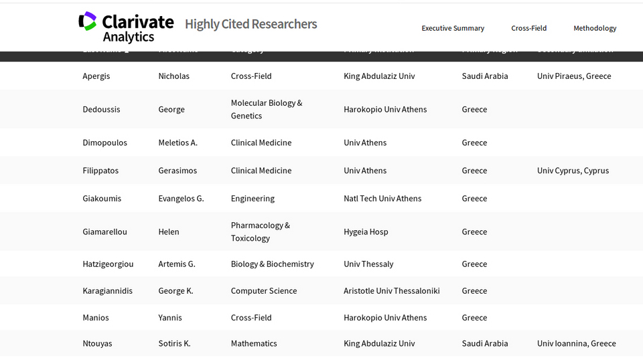Click Dimopoulos in the table
Viewport: 643px width, 364px height.
[105, 143]
